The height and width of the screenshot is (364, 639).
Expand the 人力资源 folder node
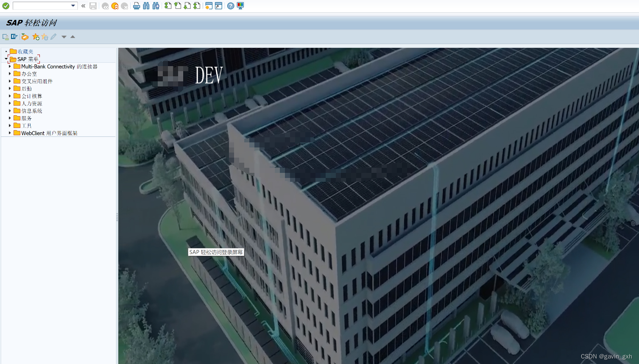(10, 103)
